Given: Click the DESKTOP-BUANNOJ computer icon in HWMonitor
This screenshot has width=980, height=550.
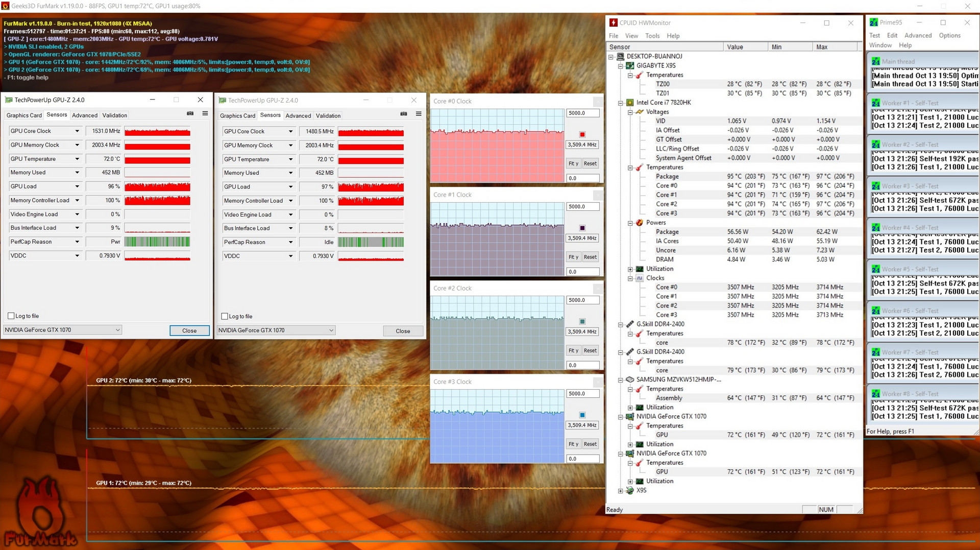Looking at the screenshot, I should [x=621, y=56].
